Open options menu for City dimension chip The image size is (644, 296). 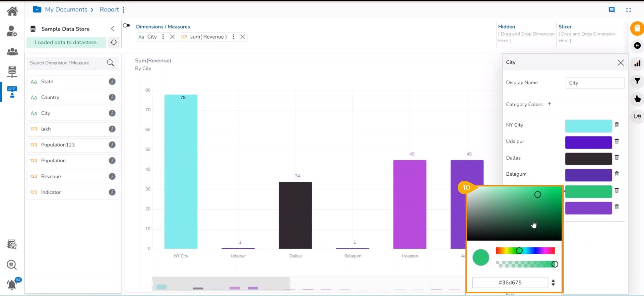click(x=163, y=37)
